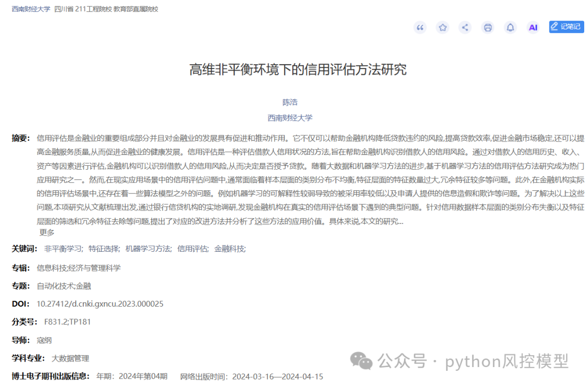Viewport: 588px width, 385px height.
Task: Click 专题 value 自动化技术;金融
Action: [64, 286]
